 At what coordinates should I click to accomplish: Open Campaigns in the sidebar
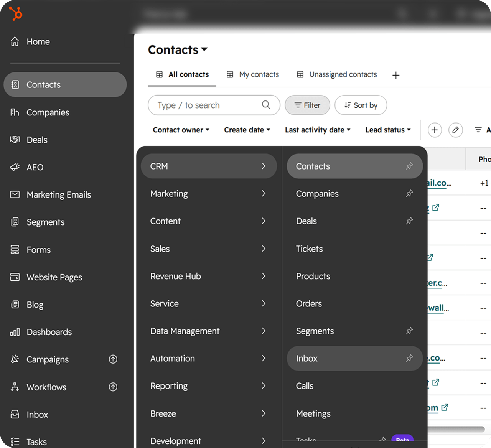(x=40, y=359)
